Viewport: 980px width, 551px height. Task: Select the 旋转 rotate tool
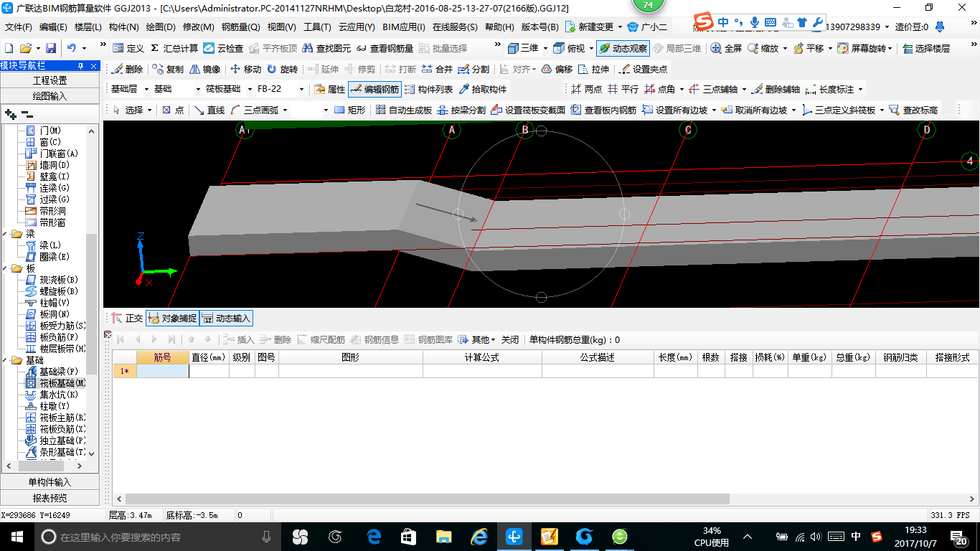pos(282,69)
